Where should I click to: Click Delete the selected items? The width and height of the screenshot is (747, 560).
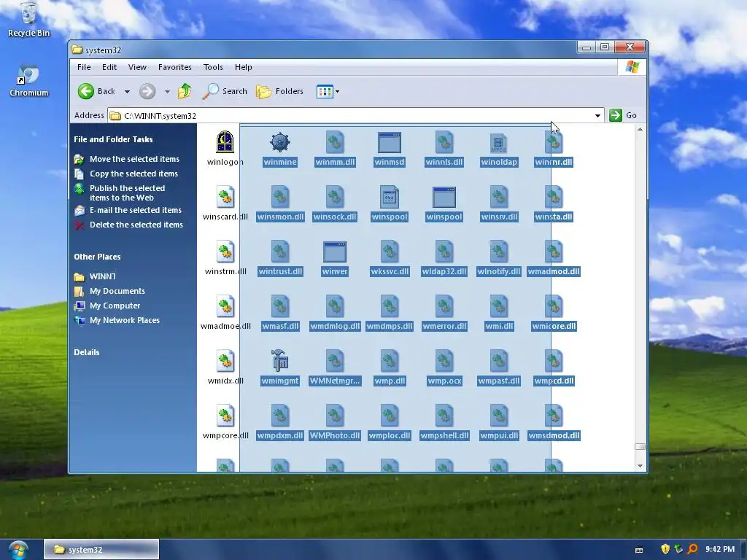pos(136,225)
